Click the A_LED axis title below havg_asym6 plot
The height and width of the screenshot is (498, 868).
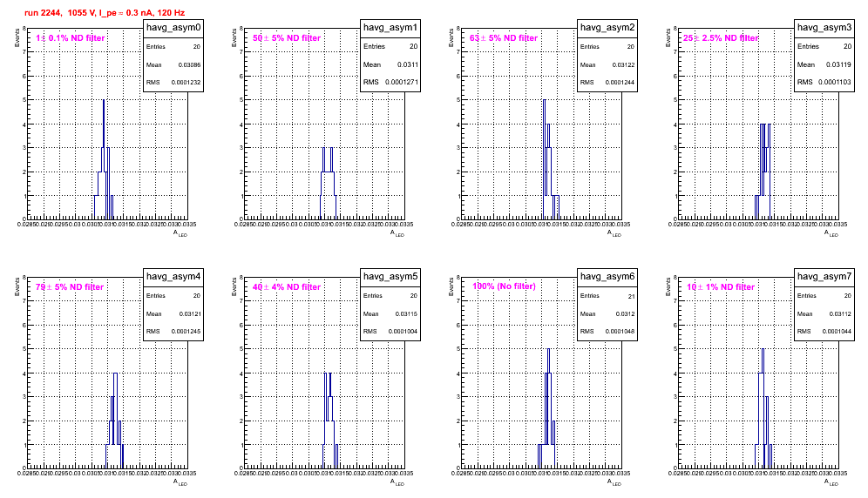[614, 482]
